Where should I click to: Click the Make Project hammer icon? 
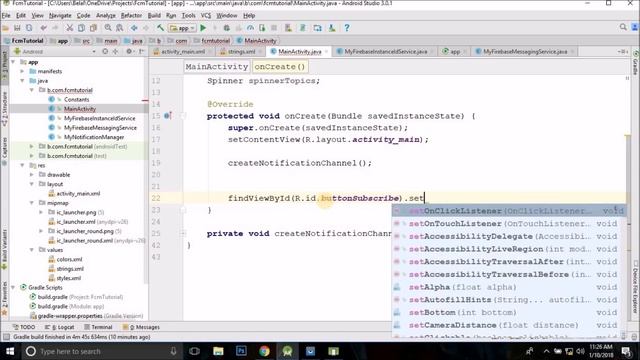(x=160, y=28)
